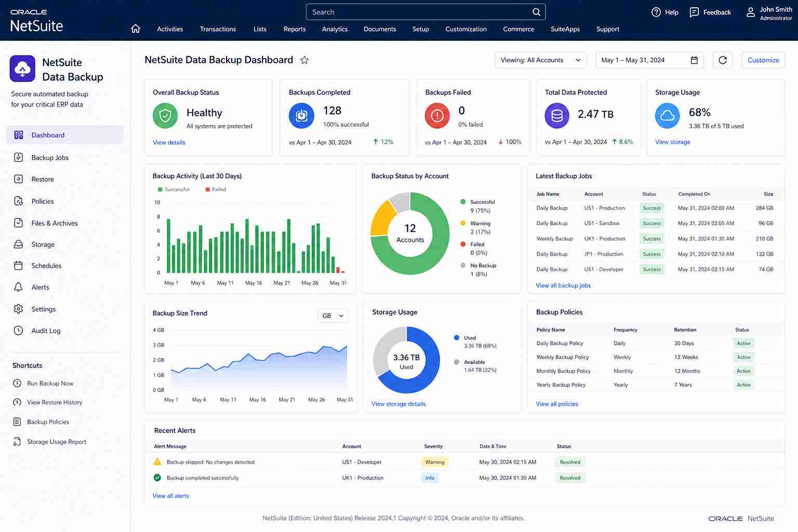Click into the Search field

(x=425, y=12)
